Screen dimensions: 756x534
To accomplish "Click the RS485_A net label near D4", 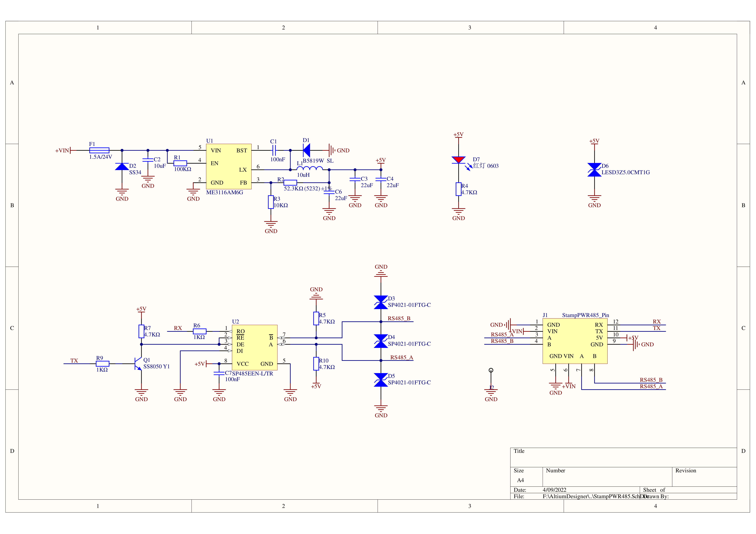I will [401, 358].
